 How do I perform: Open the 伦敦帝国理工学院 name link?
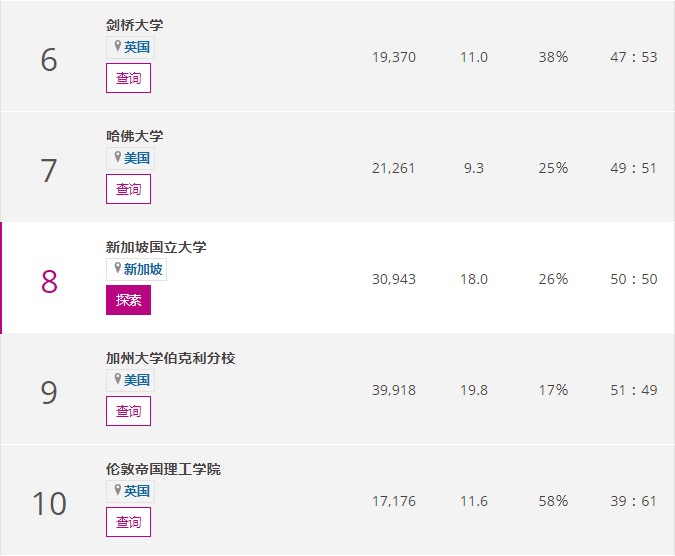[163, 469]
